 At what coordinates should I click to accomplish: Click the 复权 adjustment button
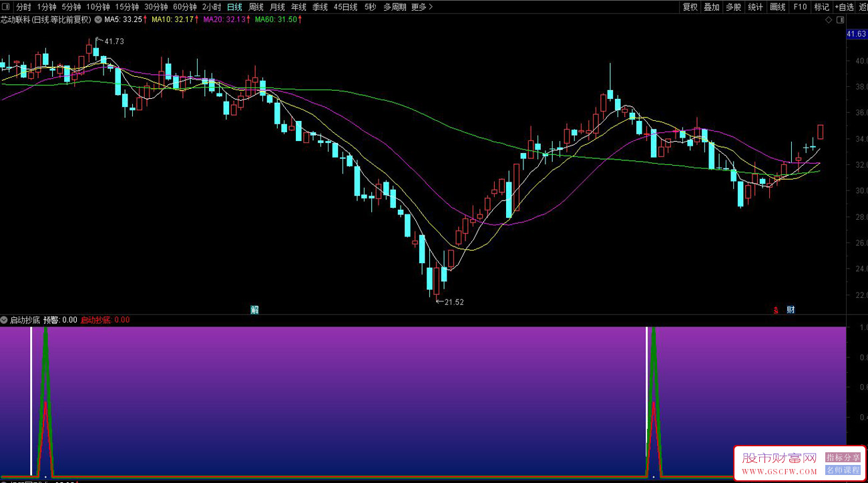pyautogui.click(x=690, y=7)
